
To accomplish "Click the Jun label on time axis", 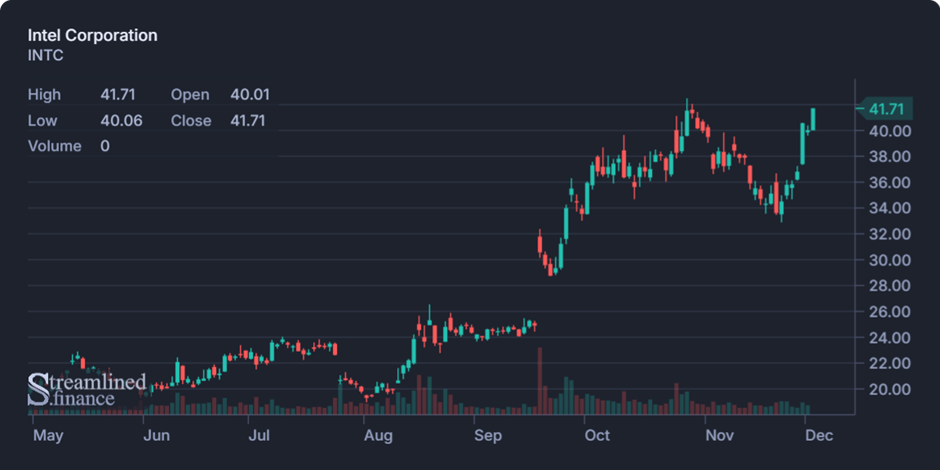I will [x=156, y=436].
